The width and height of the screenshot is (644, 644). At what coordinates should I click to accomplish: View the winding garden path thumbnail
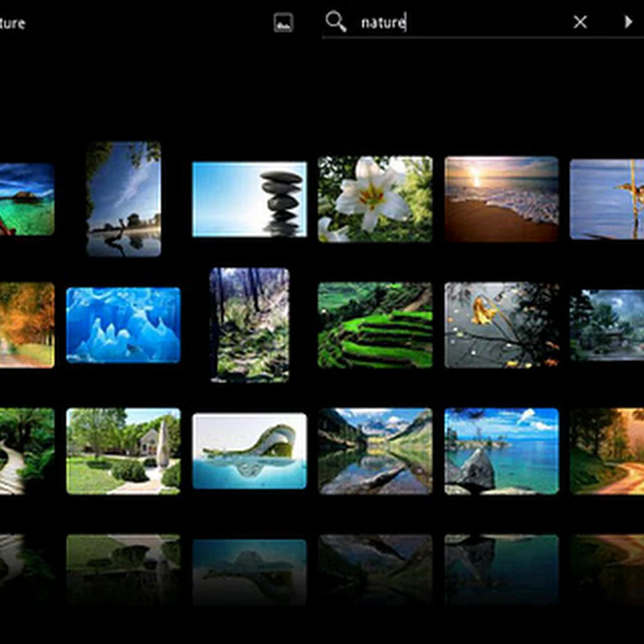pyautogui.click(x=26, y=451)
